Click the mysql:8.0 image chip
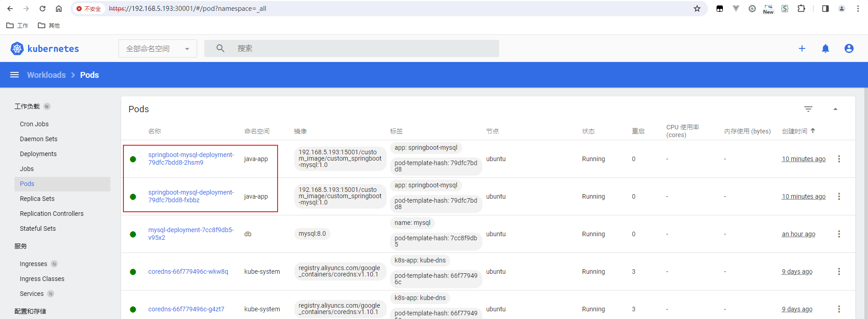The height and width of the screenshot is (319, 868). [x=312, y=233]
